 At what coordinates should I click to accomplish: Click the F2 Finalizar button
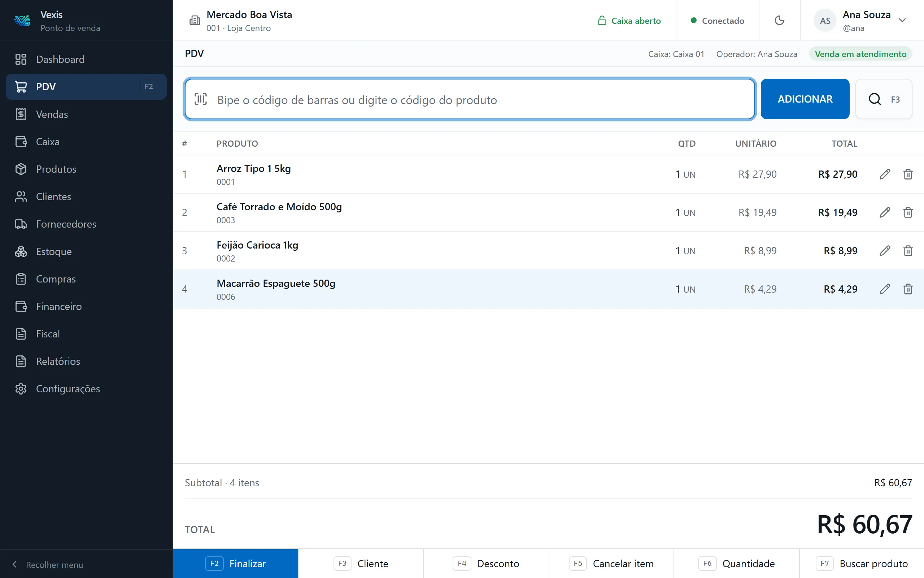[236, 564]
